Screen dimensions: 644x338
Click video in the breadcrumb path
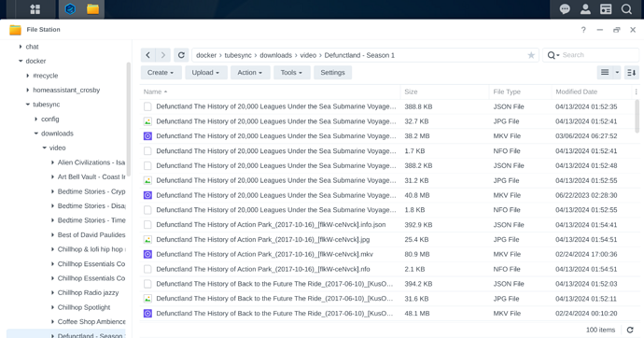coord(308,55)
